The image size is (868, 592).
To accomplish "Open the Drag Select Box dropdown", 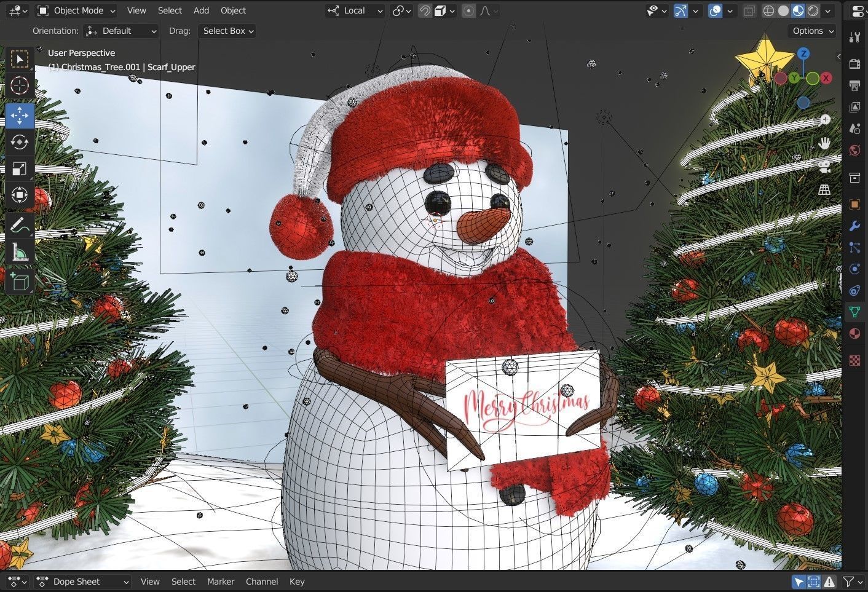I will pos(227,31).
